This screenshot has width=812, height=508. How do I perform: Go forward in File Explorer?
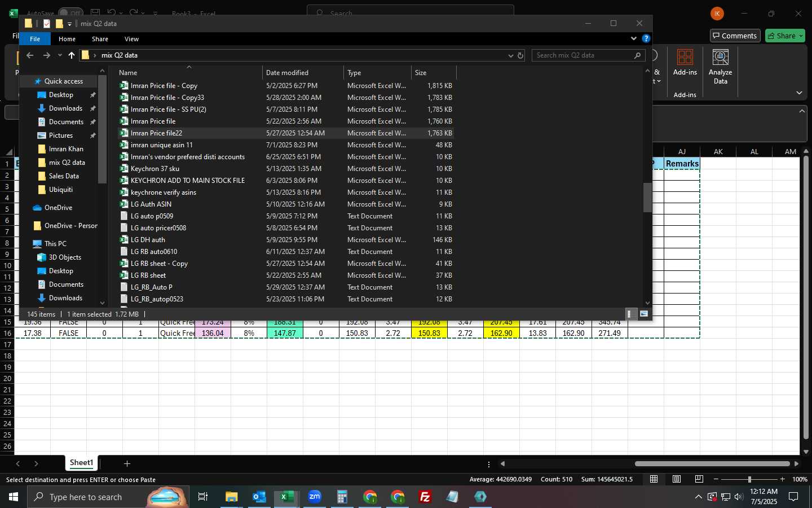(47, 55)
